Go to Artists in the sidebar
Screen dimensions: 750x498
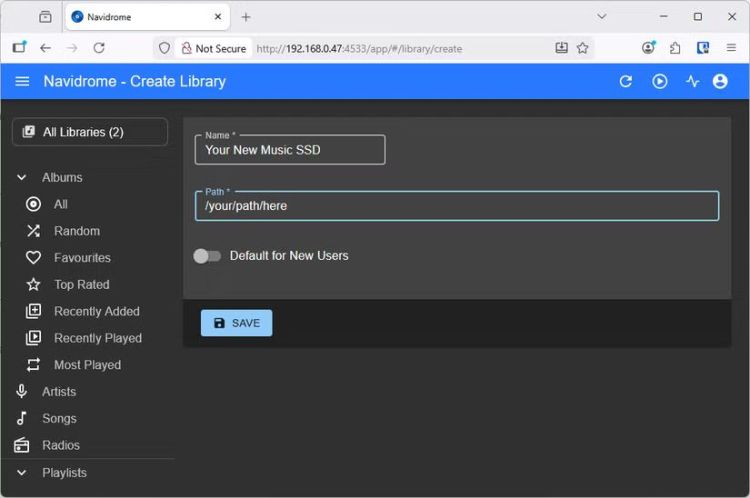(x=58, y=392)
